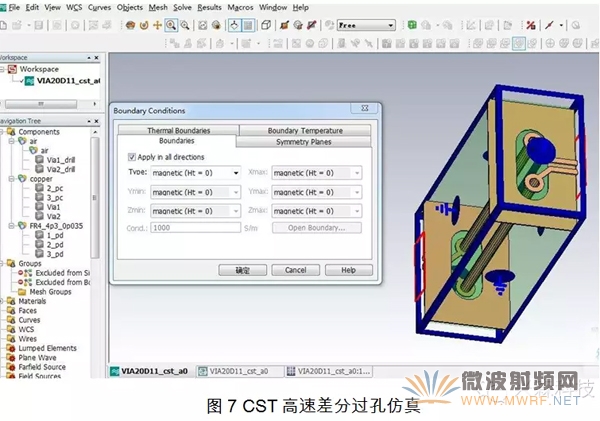Click the rotate view tool icon
This screenshot has height=421, width=600.
click(130, 25)
